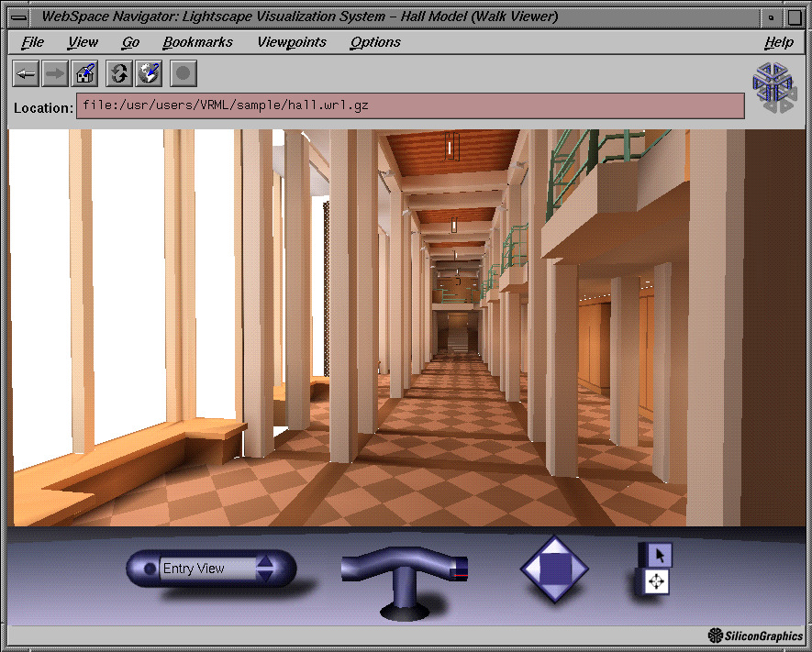Click the stop button with the gray circle
Image resolution: width=812 pixels, height=652 pixels.
[183, 73]
